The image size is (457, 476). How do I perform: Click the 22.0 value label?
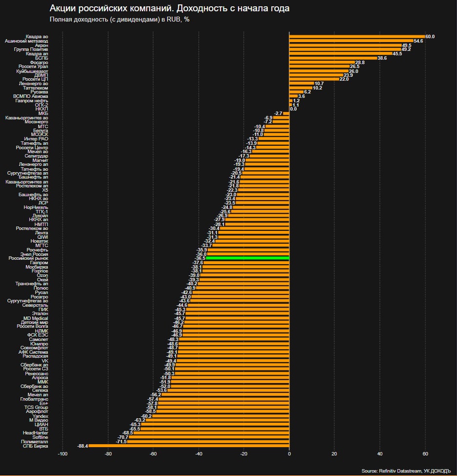pyautogui.click(x=344, y=79)
